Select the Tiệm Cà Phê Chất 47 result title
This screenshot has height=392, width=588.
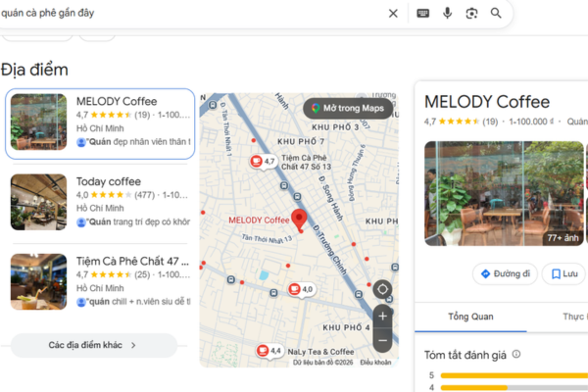click(x=132, y=261)
